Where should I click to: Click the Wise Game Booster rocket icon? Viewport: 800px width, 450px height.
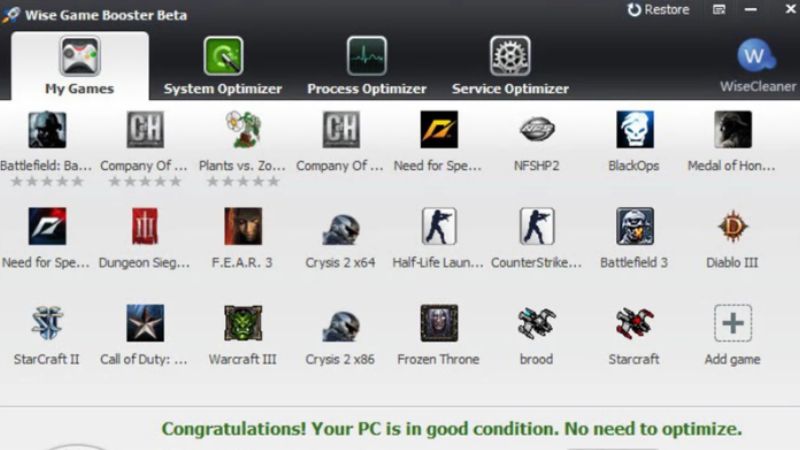[x=11, y=14]
